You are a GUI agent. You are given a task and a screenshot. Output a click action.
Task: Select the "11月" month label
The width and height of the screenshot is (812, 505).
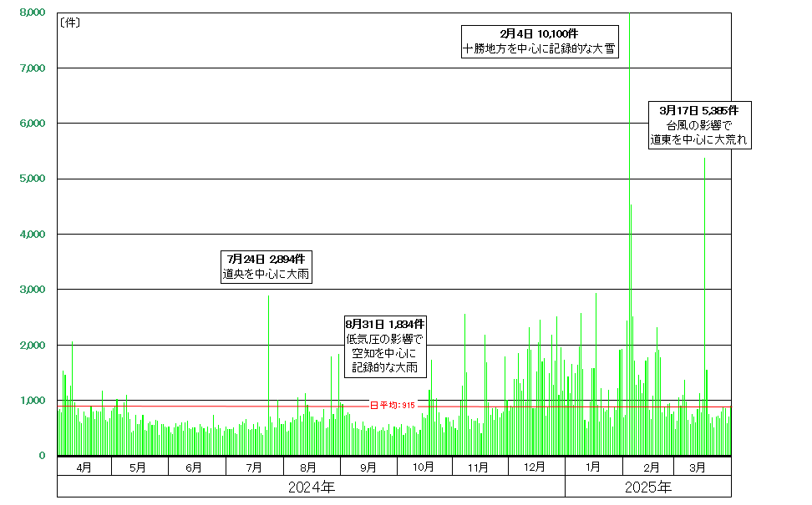pos(478,467)
